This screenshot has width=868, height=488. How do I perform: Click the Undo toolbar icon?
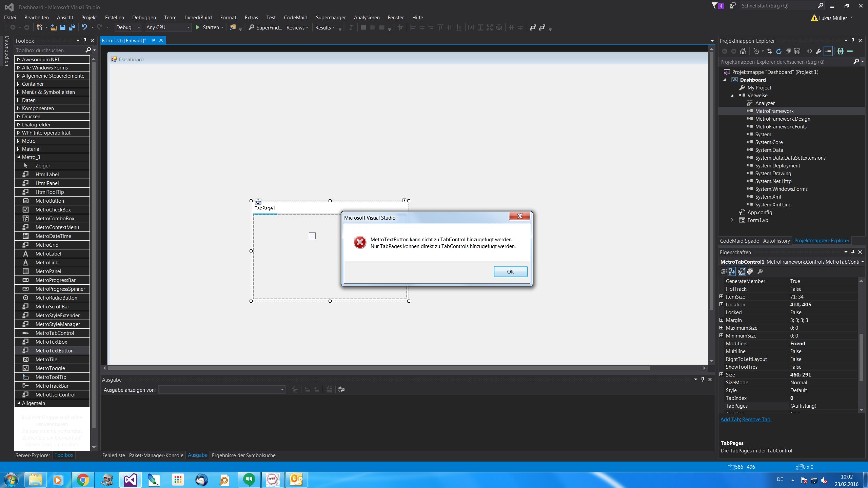pos(84,27)
